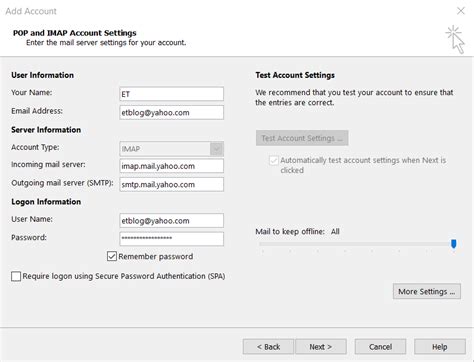Click the Password input field
Screen dimensions: 474x362
pos(172,239)
